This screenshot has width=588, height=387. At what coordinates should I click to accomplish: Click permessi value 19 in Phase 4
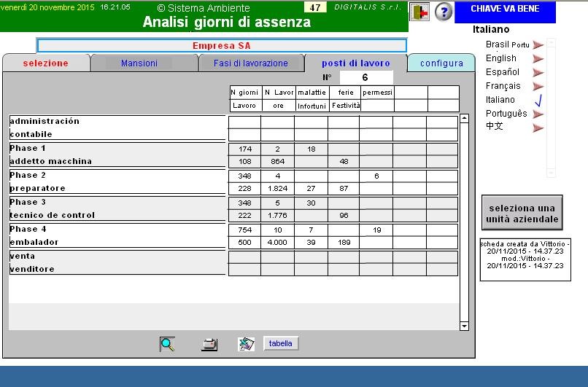[x=377, y=230]
